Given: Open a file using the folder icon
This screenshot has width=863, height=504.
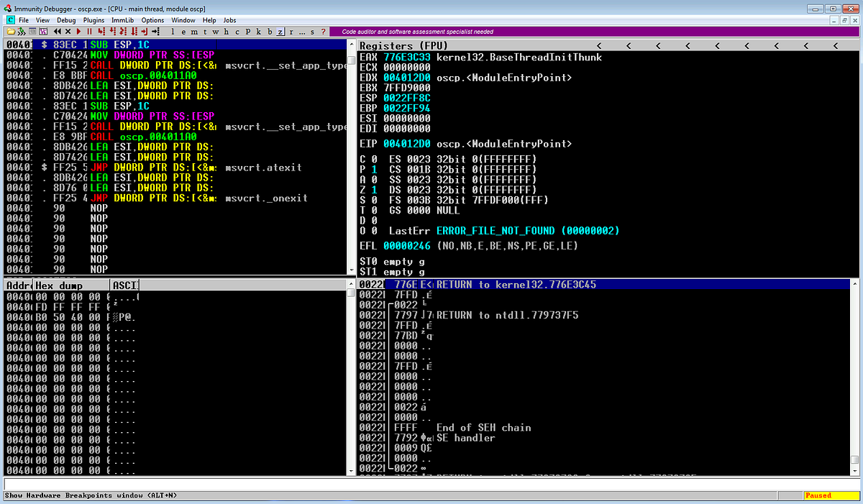Looking at the screenshot, I should click(x=11, y=32).
